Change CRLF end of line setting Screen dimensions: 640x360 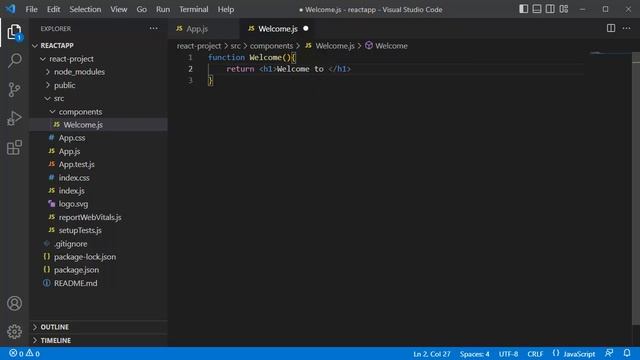535,354
